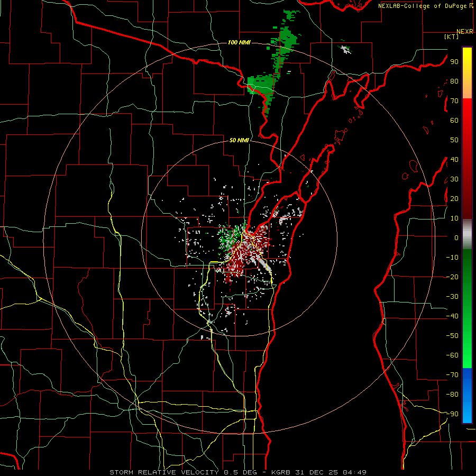Click the "NEXLAB-College of DuPage" title text
The height and width of the screenshot is (476, 476).
(423, 6)
